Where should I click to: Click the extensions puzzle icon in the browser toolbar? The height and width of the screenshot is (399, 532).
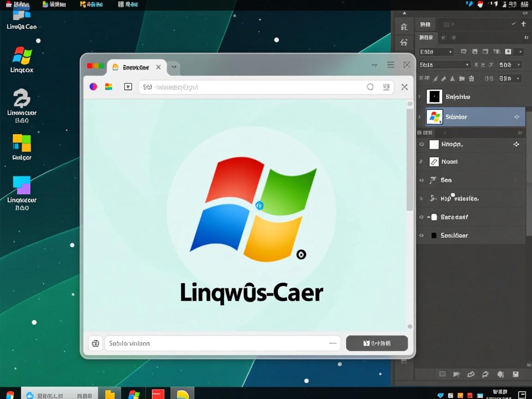[x=128, y=86]
